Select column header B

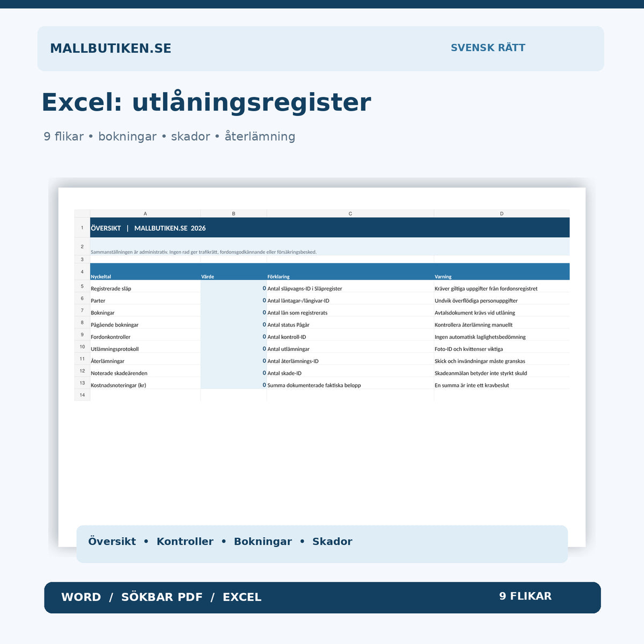point(233,214)
